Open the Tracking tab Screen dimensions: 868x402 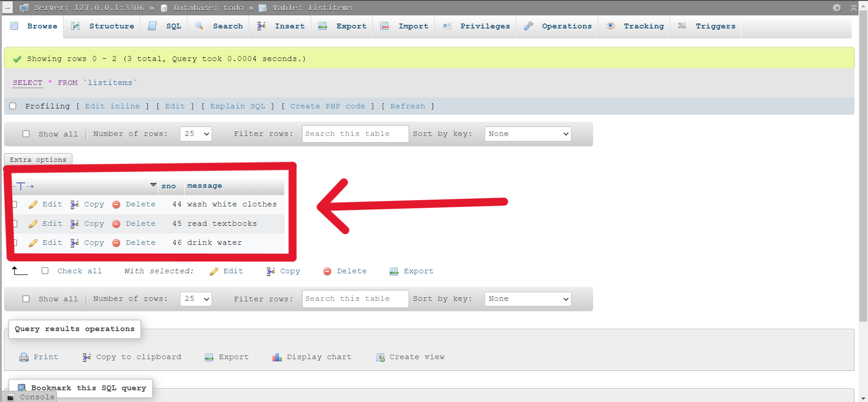pos(634,26)
